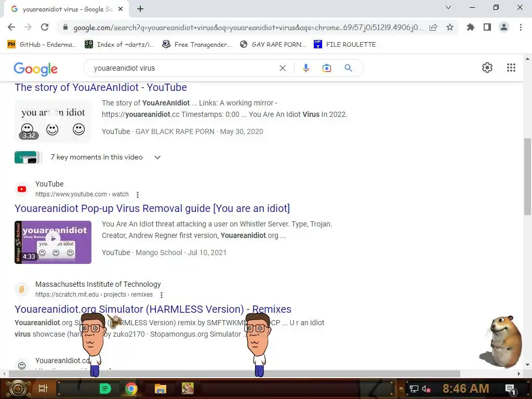Image resolution: width=532 pixels, height=399 pixels.
Task: Open the tab search dropdown arrow
Action: pos(448,7)
